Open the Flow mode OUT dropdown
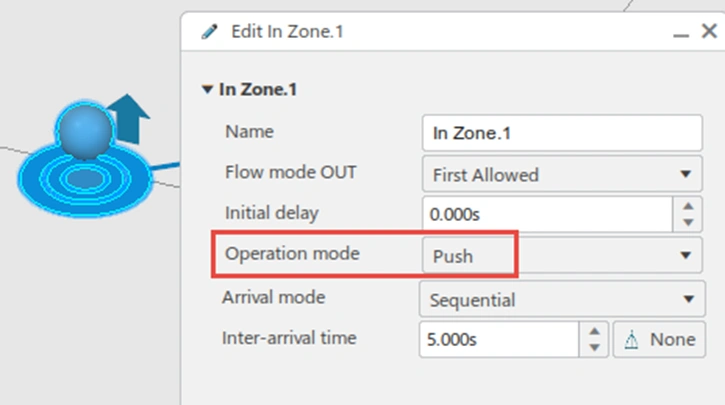 685,174
